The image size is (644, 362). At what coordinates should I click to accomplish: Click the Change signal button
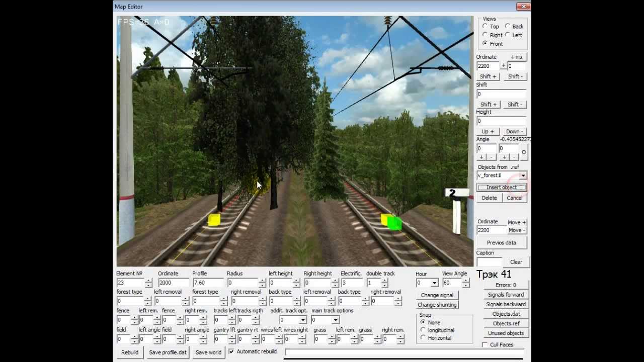tap(437, 295)
